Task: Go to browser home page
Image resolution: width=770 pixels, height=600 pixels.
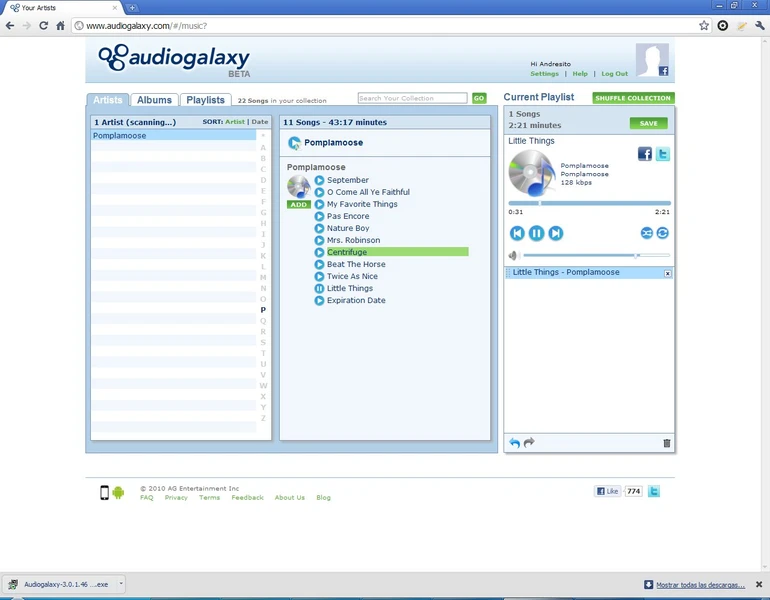Action: click(60, 26)
